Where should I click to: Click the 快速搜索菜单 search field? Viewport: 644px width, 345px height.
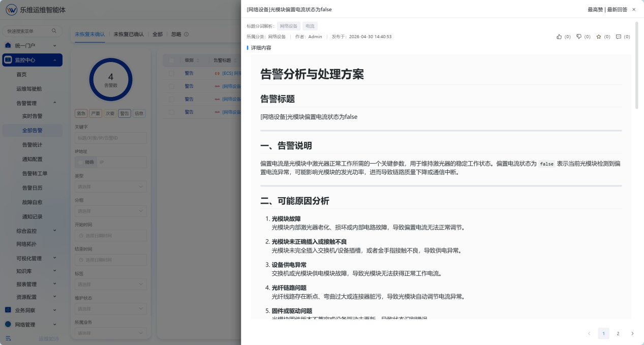tap(32, 31)
